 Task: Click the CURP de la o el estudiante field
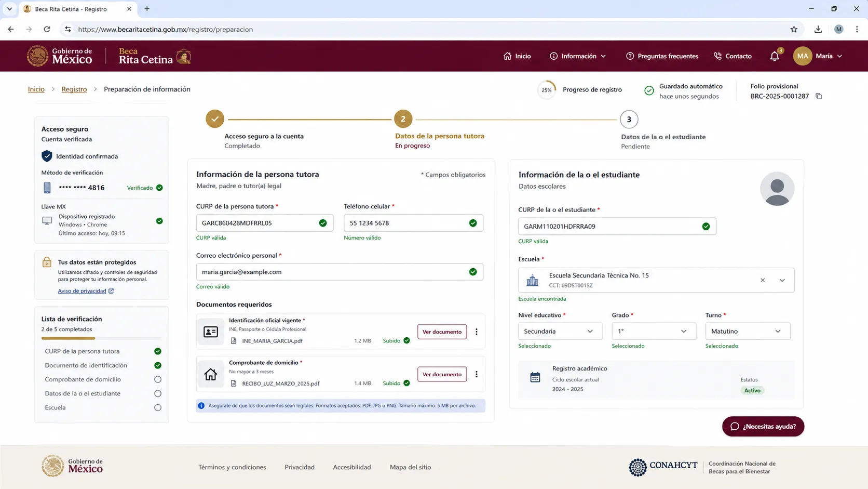click(x=617, y=226)
